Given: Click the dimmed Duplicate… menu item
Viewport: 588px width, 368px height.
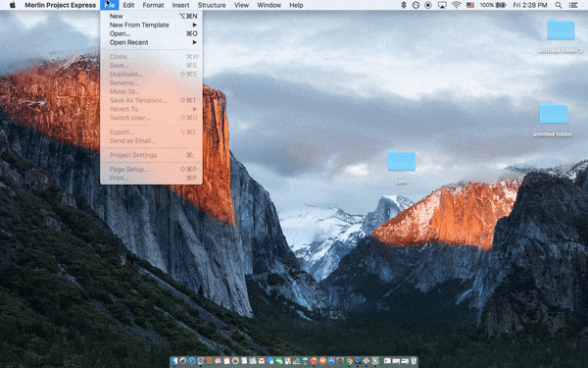Looking at the screenshot, I should point(152,74).
